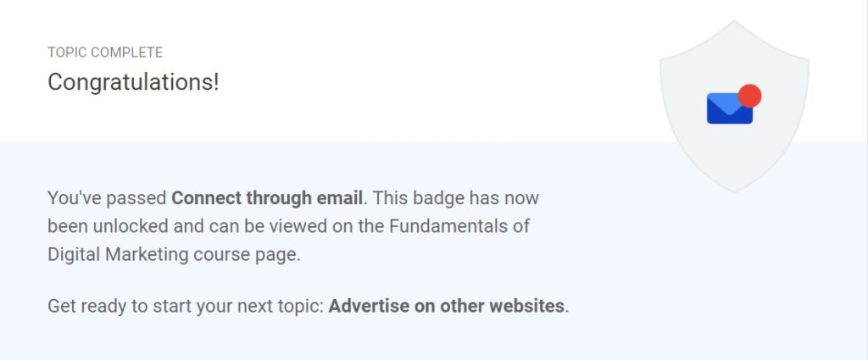Screen dimensions: 868x360
Task: Click the words You've passed
Action: coord(107,198)
